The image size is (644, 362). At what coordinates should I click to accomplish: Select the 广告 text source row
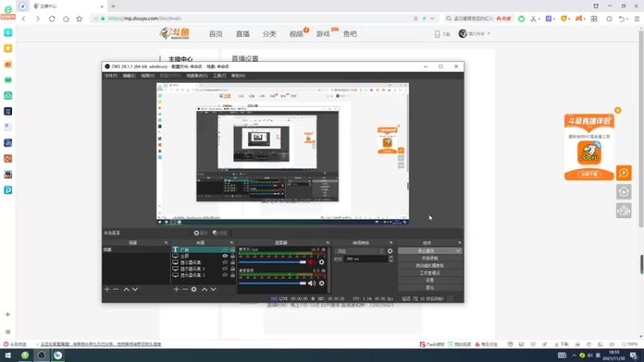coord(204,249)
